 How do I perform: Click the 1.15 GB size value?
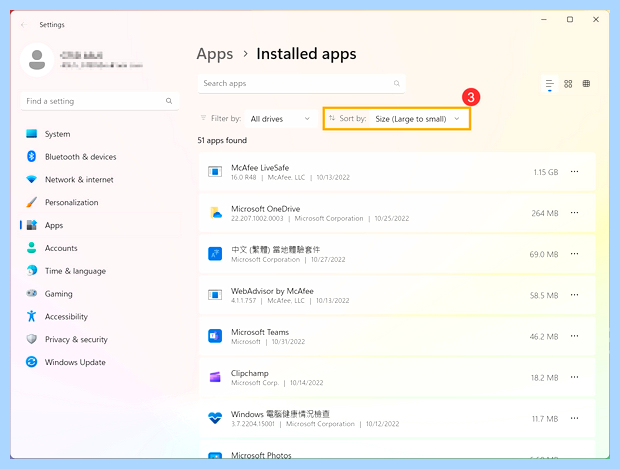[x=546, y=172]
